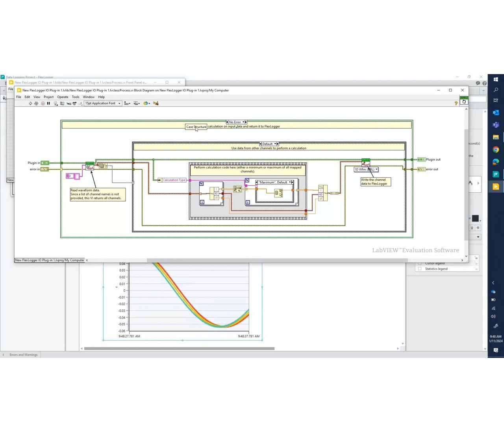Click Errors and Warnings in FlexLogger

23,355
